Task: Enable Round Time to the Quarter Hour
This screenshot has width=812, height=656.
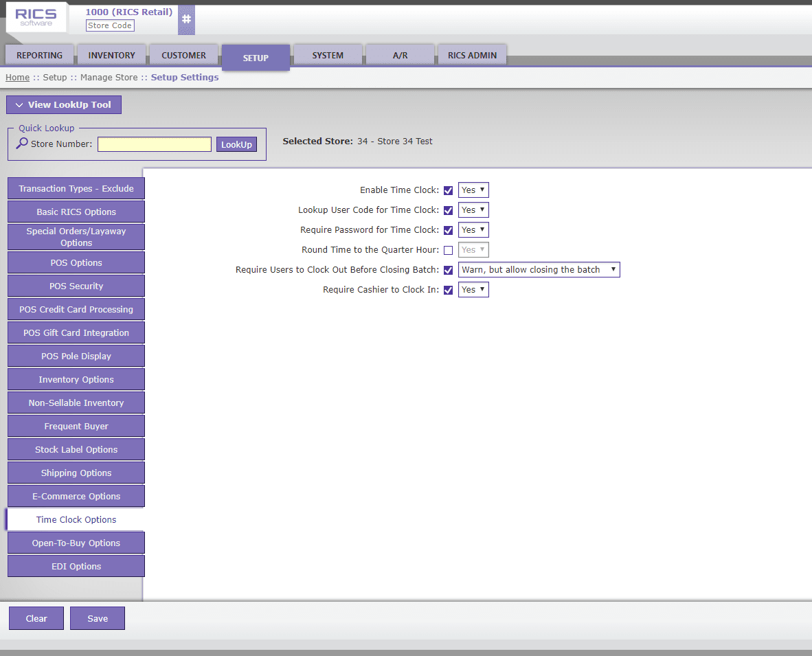Action: 448,250
